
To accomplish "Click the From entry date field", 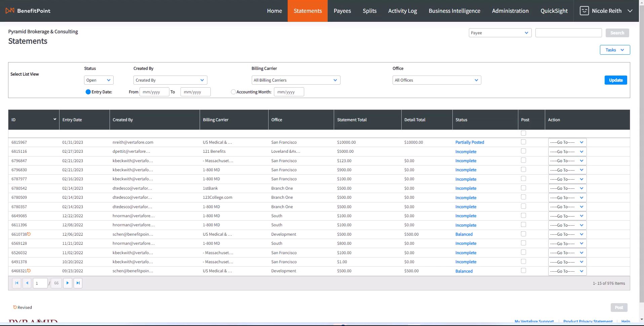I will pyautogui.click(x=154, y=92).
